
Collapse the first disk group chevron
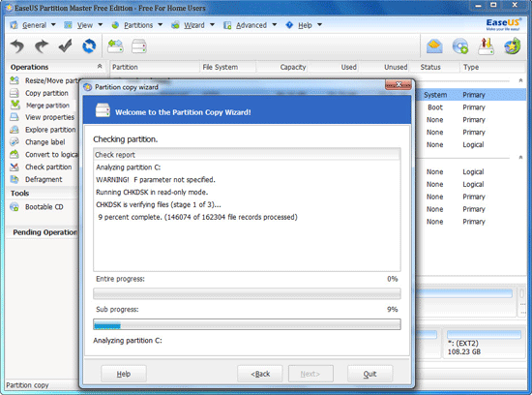pyautogui.click(x=520, y=80)
